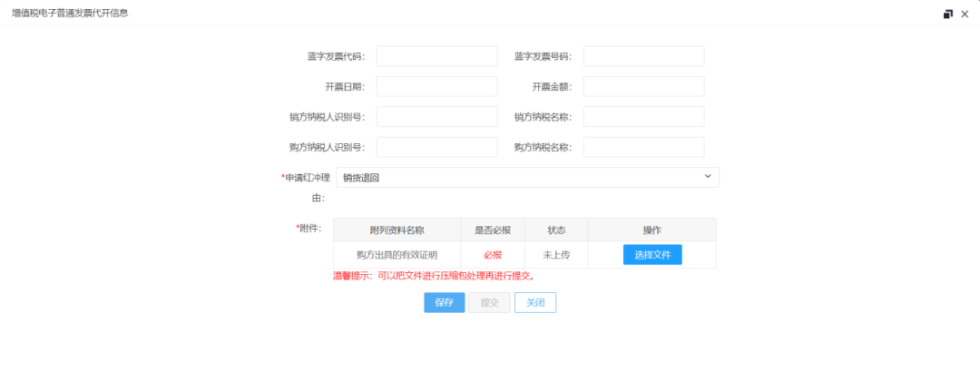Select the 销方纳税人识别号 input box
This screenshot has width=980, height=391.
pyautogui.click(x=436, y=117)
